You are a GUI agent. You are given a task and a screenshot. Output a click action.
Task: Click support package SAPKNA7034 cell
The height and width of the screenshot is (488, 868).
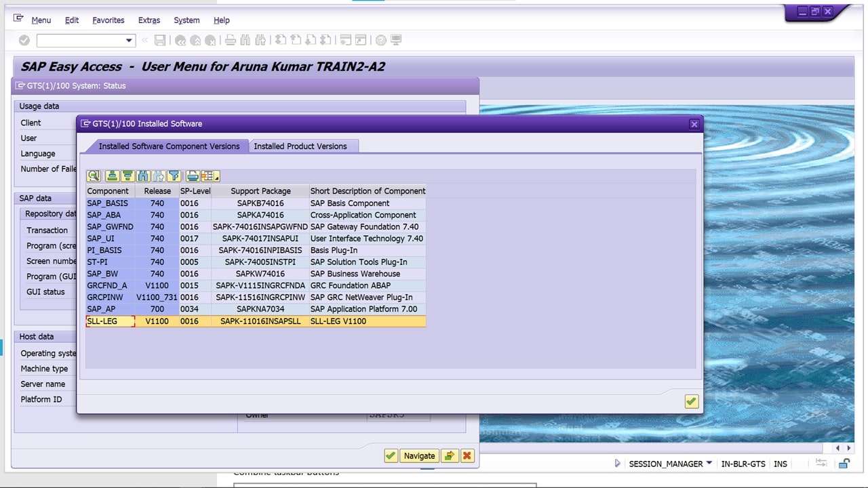pyautogui.click(x=260, y=309)
